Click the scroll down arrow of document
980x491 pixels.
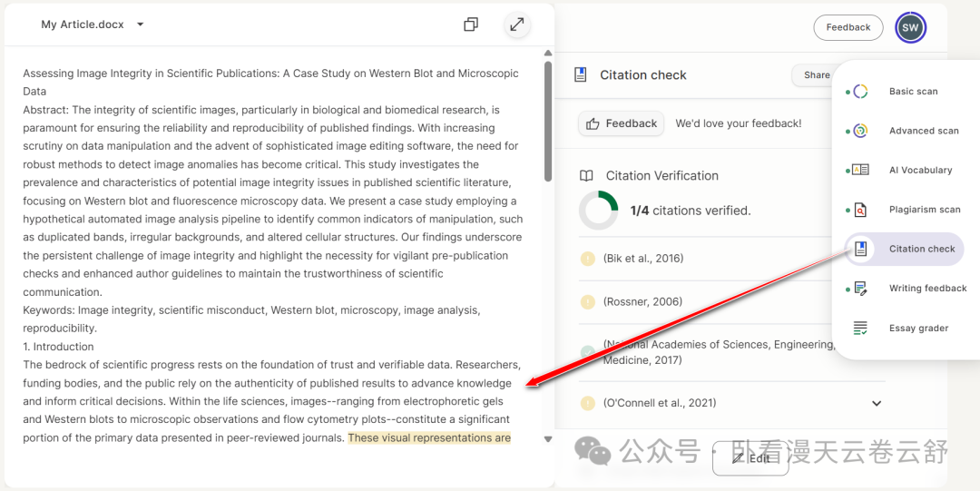(x=547, y=439)
